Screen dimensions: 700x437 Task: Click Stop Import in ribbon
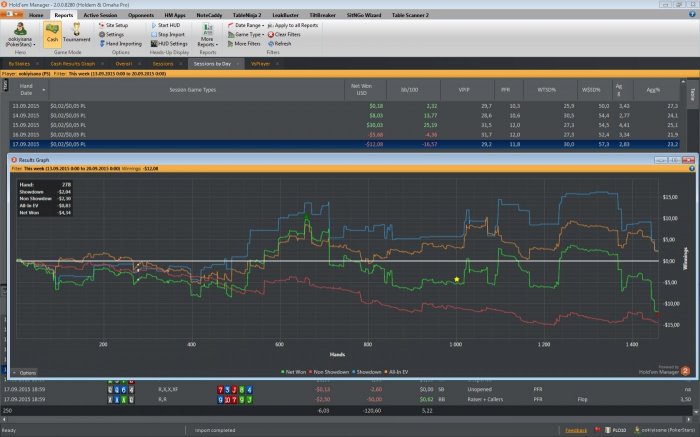[171, 34]
